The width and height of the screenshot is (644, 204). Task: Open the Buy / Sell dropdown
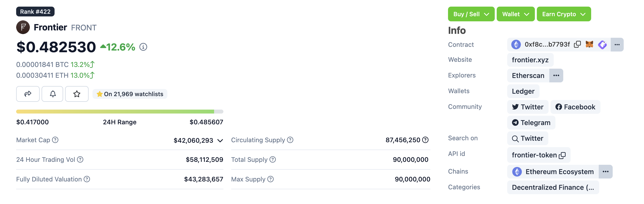pyautogui.click(x=471, y=14)
